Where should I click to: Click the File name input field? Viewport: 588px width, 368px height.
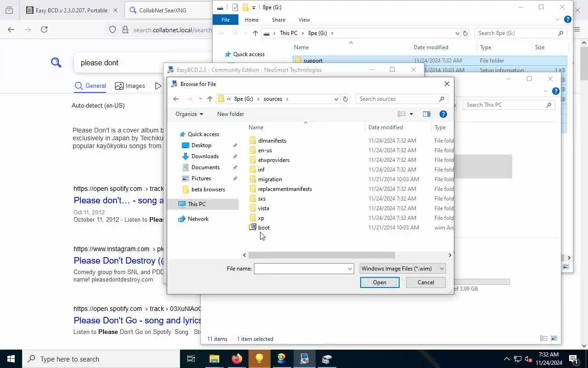(300, 269)
